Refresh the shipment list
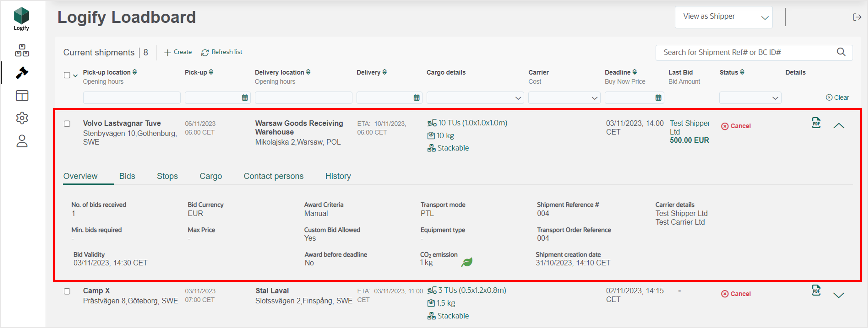The width and height of the screenshot is (868, 328). 222,52
